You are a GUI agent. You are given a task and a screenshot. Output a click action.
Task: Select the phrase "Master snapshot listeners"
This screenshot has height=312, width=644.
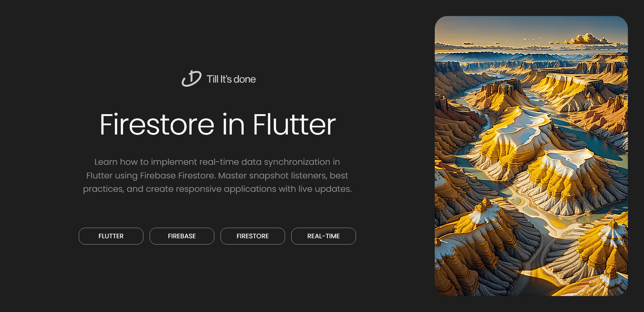point(272,175)
